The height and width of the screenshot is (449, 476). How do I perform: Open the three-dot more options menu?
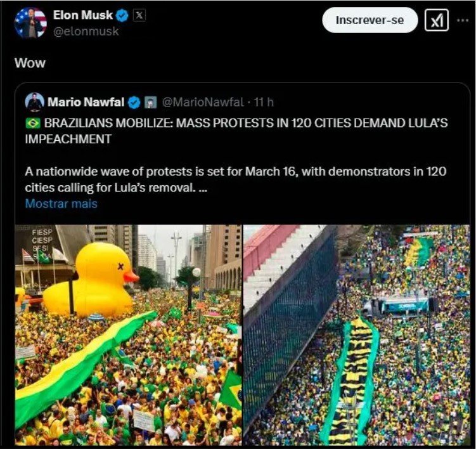[463, 20]
